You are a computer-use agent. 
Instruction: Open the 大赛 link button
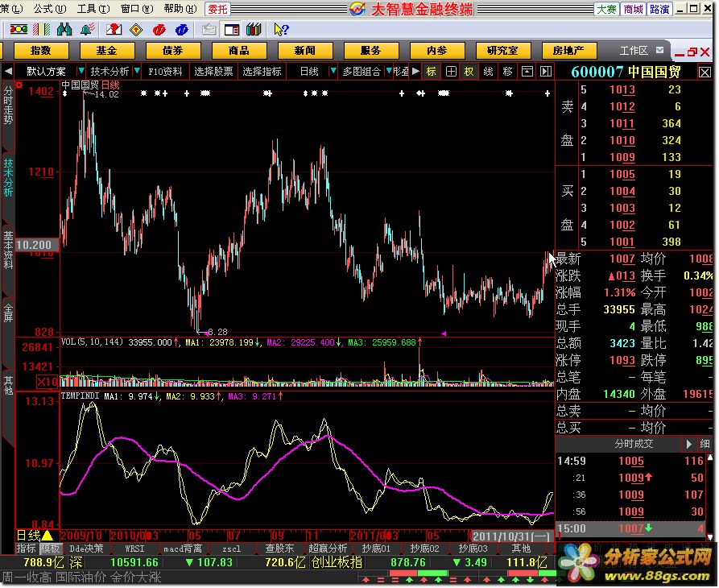(x=606, y=9)
